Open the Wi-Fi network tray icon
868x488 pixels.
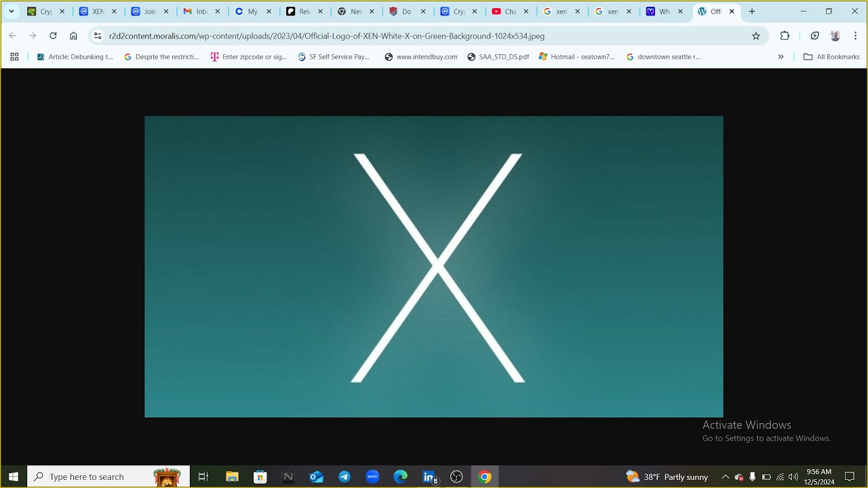(780, 477)
